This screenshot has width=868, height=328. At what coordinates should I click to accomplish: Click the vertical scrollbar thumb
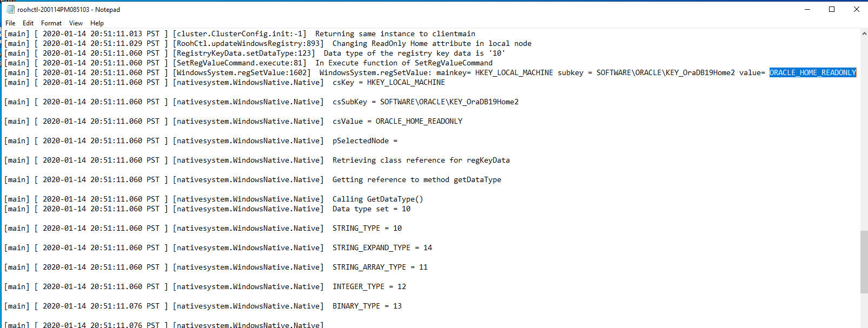[x=864, y=262]
